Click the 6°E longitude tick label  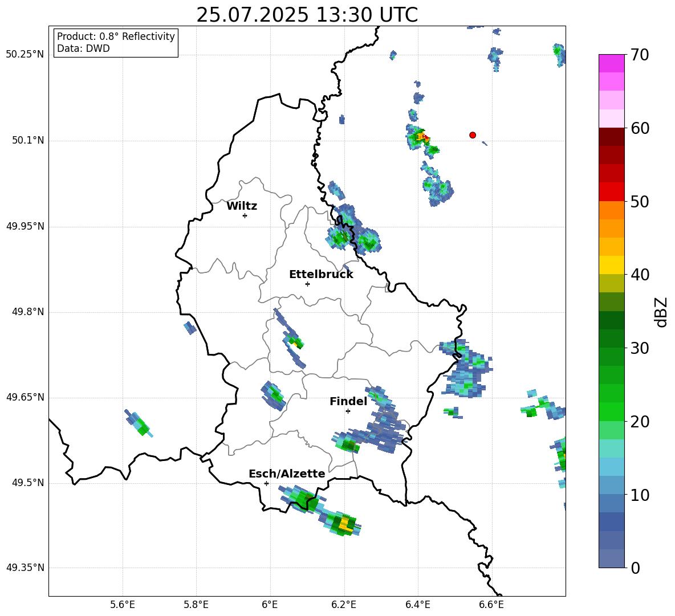270,605
